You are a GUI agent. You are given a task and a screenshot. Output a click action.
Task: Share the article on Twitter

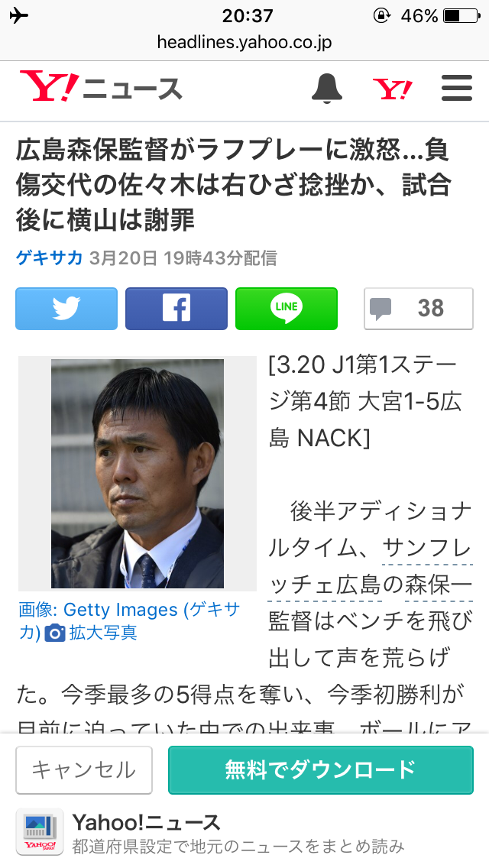pos(66,309)
